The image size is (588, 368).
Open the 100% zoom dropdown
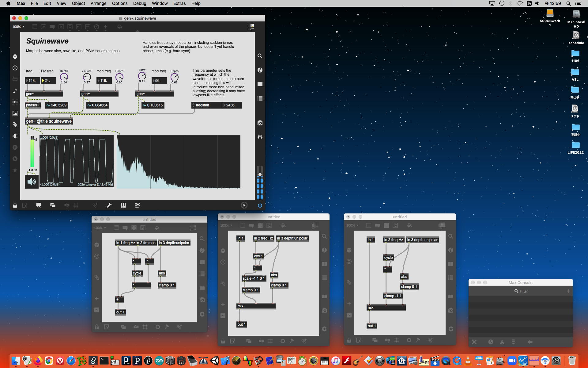point(18,27)
